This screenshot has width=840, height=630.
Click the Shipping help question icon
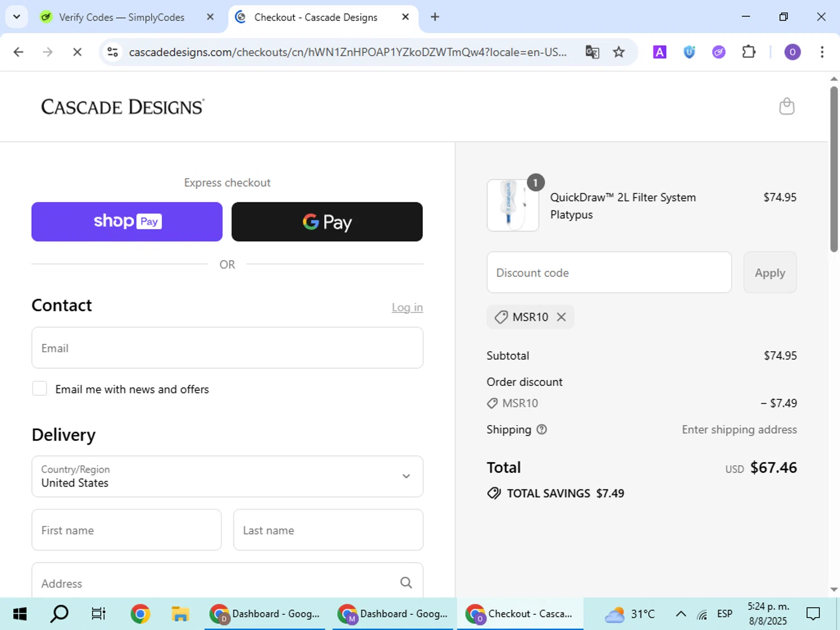click(542, 430)
